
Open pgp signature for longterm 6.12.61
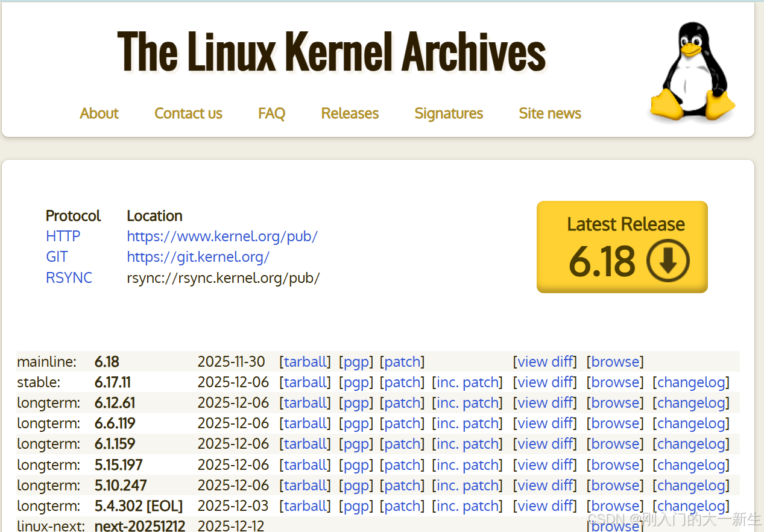coord(356,404)
